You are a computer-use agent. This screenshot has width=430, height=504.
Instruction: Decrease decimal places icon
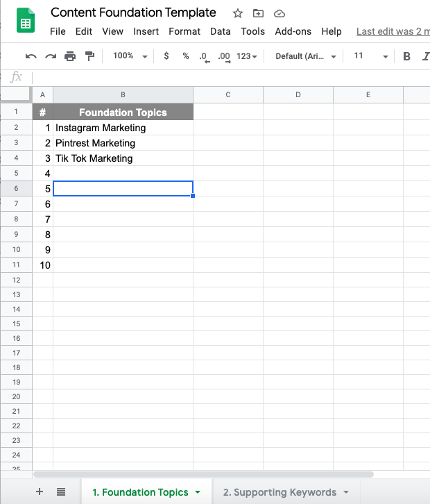click(x=204, y=57)
